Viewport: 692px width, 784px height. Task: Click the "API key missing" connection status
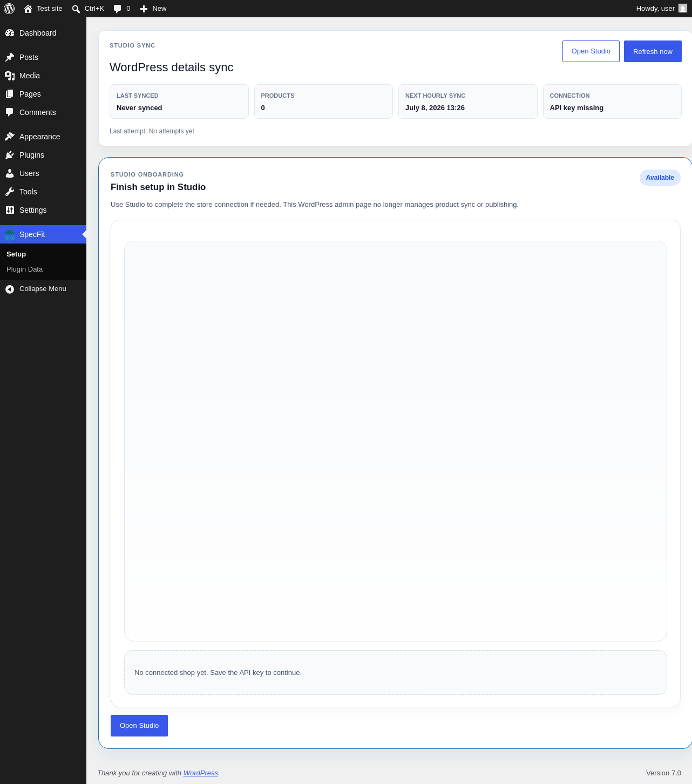tap(576, 108)
